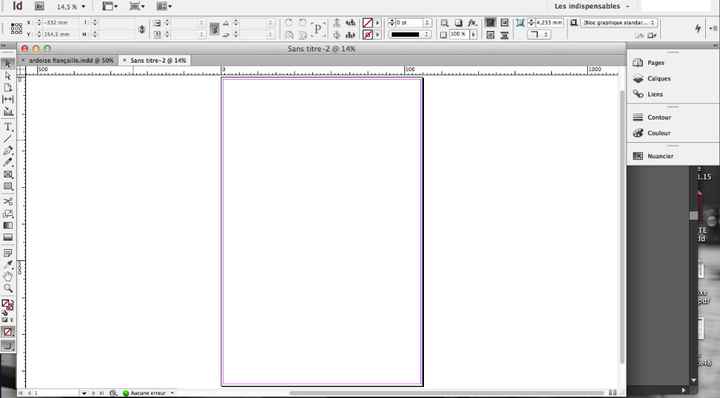Screen dimensions: 720x398
Task: Open the View Options dropdown in application bar
Action: click(x=110, y=6)
